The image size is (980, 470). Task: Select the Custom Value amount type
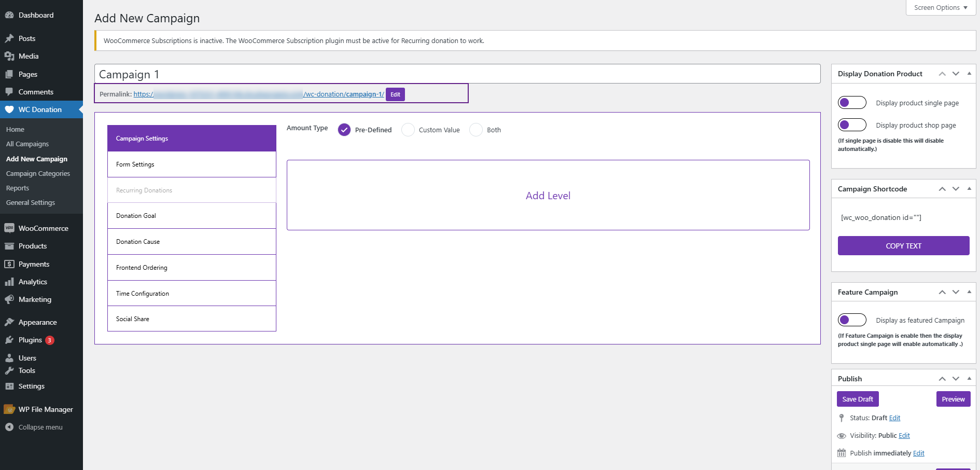(408, 130)
